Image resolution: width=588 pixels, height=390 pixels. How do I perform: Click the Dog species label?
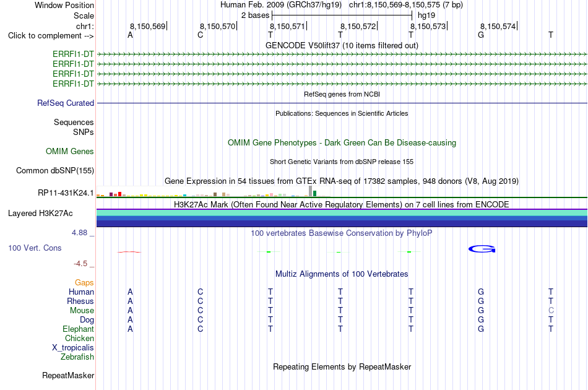87,320
